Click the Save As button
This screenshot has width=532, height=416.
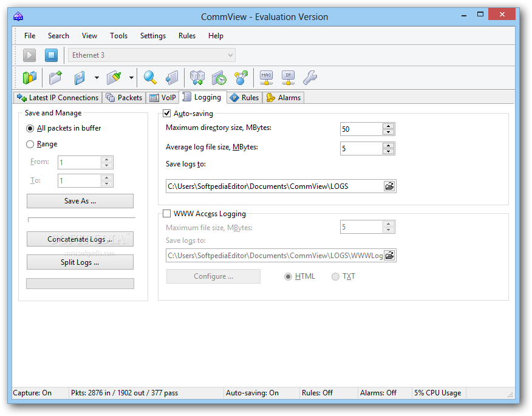pyautogui.click(x=80, y=201)
